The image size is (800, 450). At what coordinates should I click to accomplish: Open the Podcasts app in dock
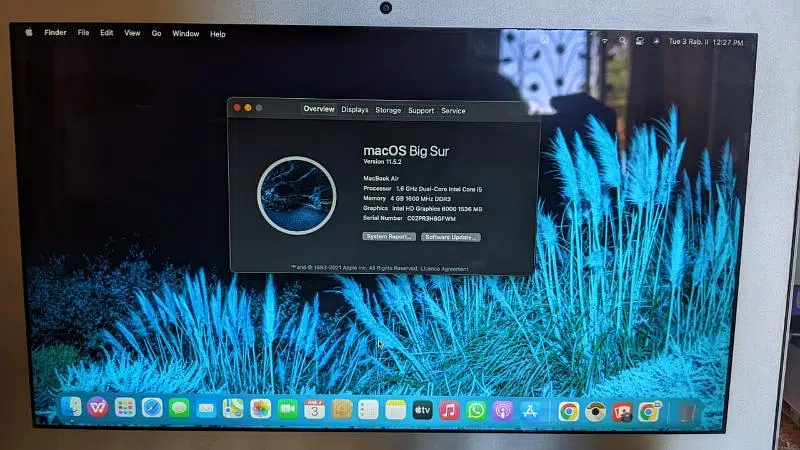tap(503, 410)
